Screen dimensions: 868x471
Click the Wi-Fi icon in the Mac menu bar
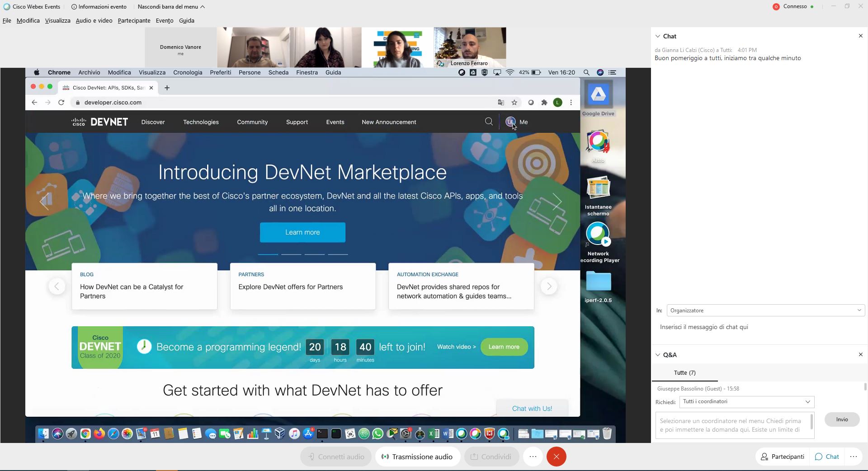[x=510, y=72]
